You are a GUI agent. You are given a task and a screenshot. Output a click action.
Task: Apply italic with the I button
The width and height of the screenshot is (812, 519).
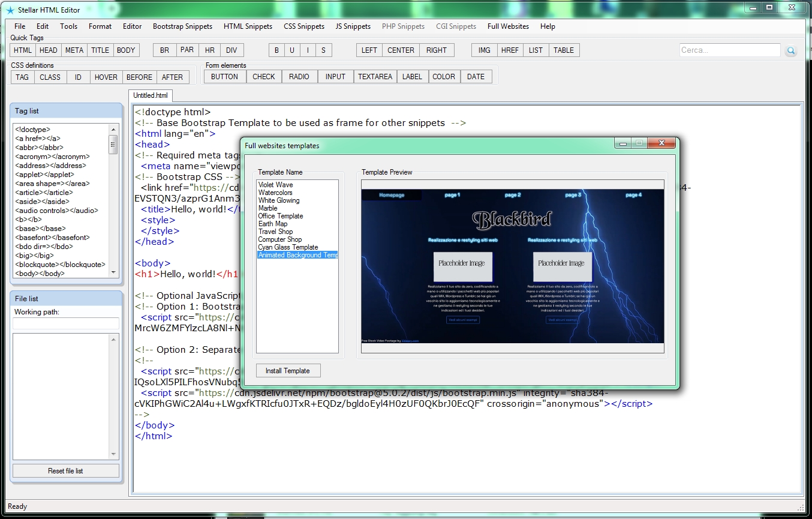308,50
